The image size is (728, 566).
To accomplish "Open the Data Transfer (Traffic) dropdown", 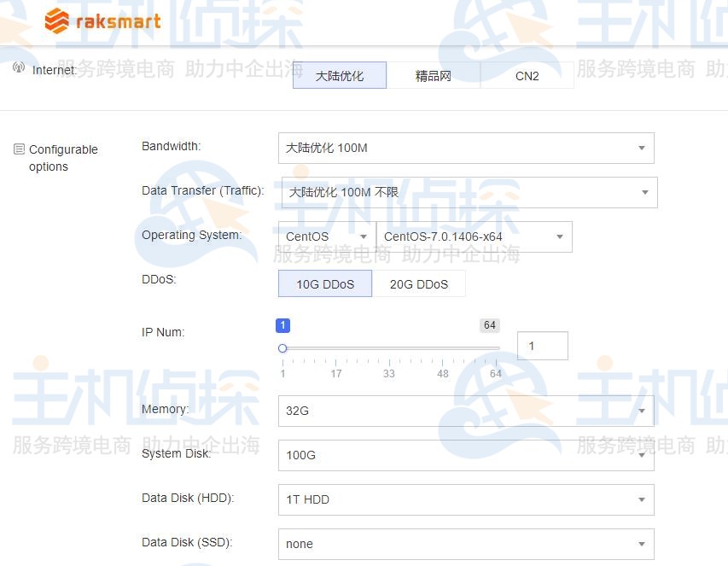I will coord(469,192).
